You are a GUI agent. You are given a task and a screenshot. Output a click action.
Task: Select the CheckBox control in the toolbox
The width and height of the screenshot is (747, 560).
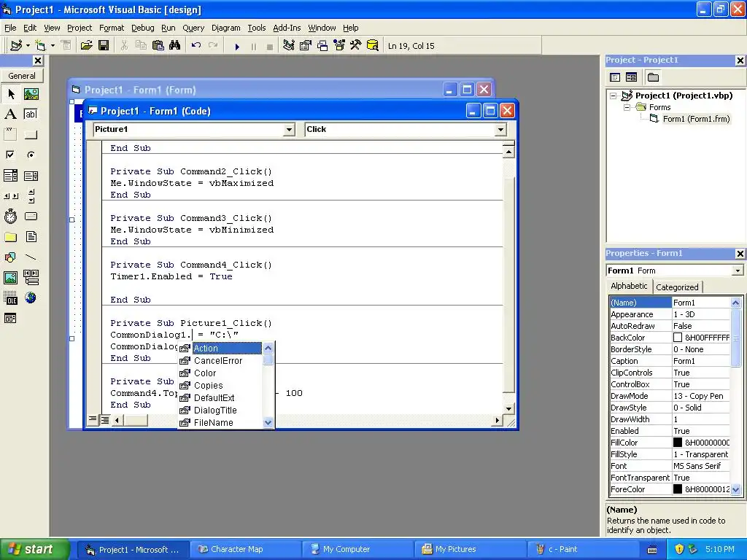pos(11,155)
